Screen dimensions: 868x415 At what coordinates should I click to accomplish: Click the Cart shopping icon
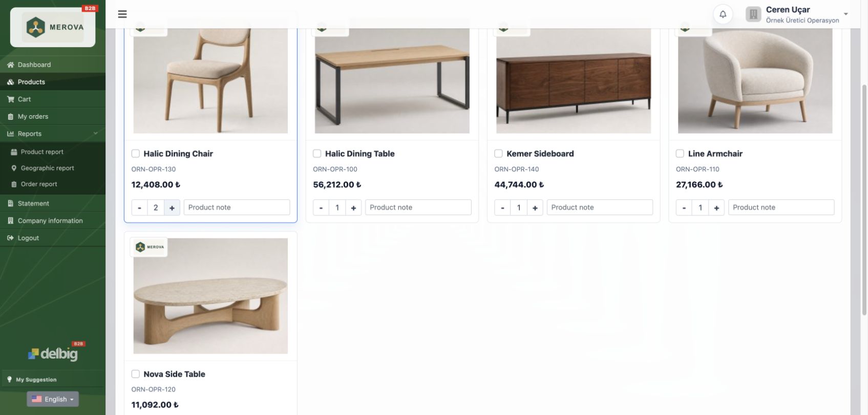(x=10, y=99)
